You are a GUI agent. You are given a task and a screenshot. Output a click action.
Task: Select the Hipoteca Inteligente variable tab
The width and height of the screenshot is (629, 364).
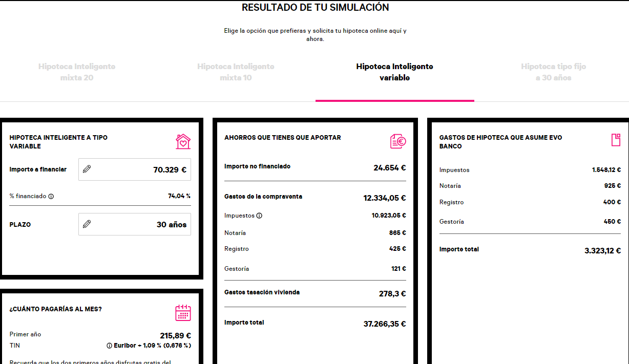(394, 72)
